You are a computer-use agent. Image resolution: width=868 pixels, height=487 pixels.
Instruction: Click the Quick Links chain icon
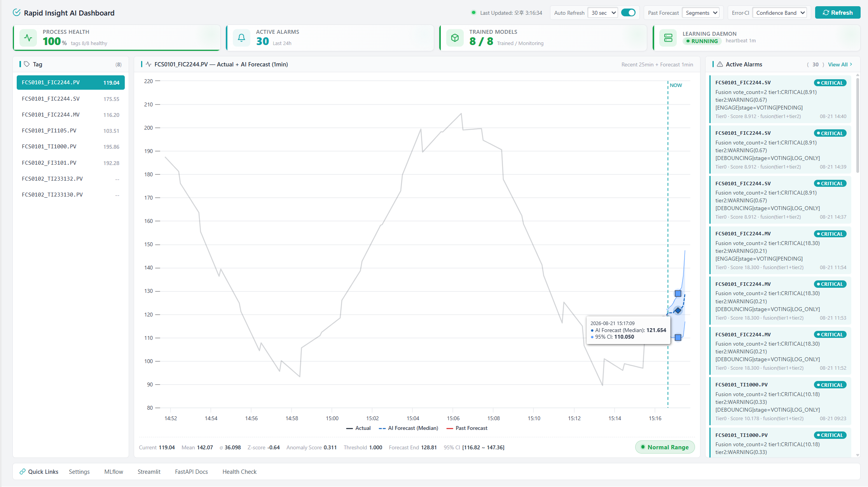click(23, 471)
